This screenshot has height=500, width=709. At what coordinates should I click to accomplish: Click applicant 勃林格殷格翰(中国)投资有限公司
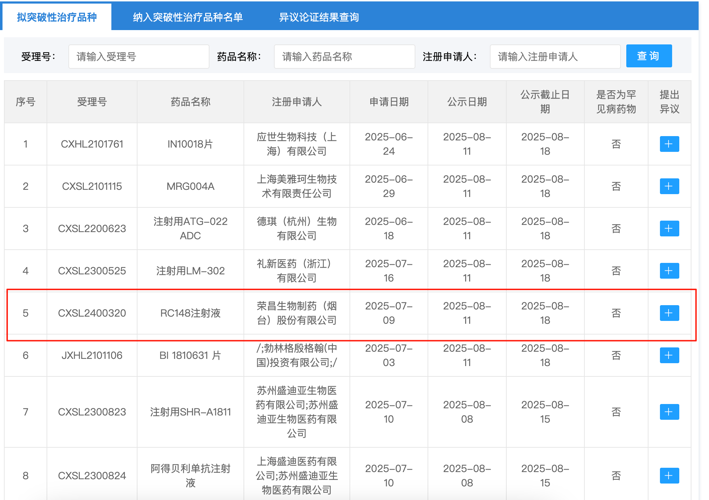click(x=297, y=355)
